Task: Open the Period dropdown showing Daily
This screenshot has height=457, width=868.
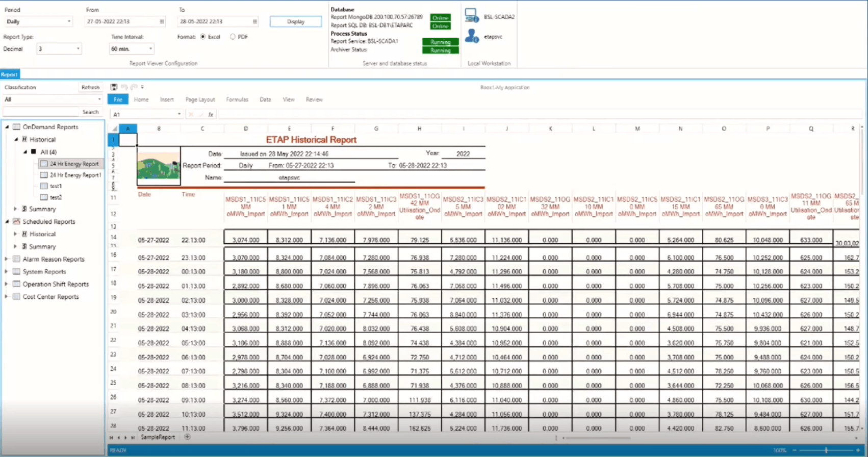Action: tap(38, 21)
